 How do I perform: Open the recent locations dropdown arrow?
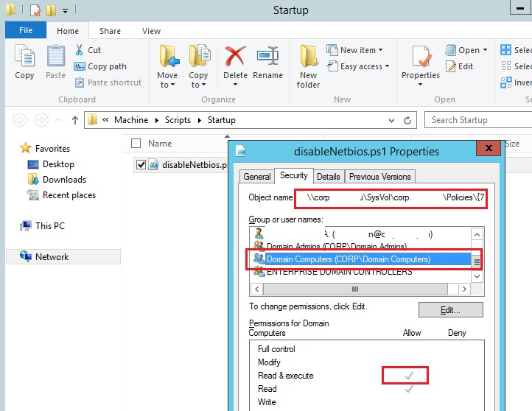pyautogui.click(x=58, y=120)
